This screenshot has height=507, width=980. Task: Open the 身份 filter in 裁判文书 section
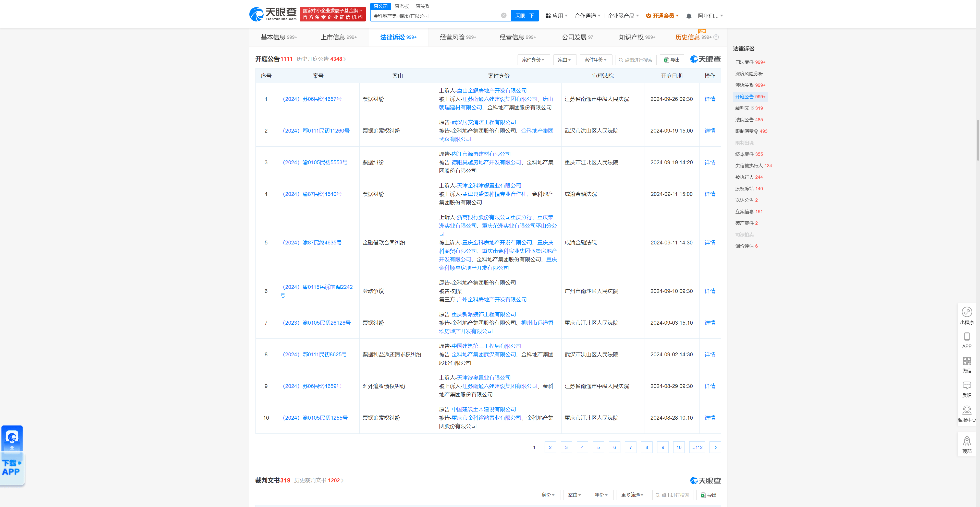[x=548, y=495]
